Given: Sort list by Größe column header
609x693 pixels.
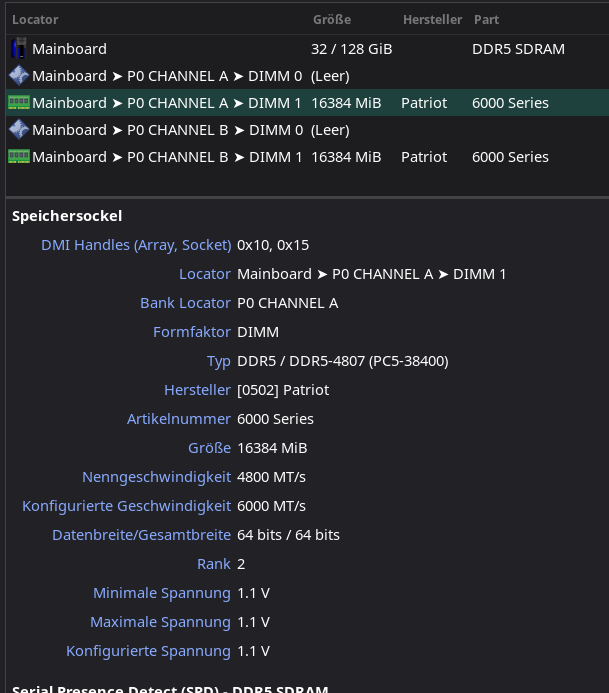Looking at the screenshot, I should click(331, 19).
